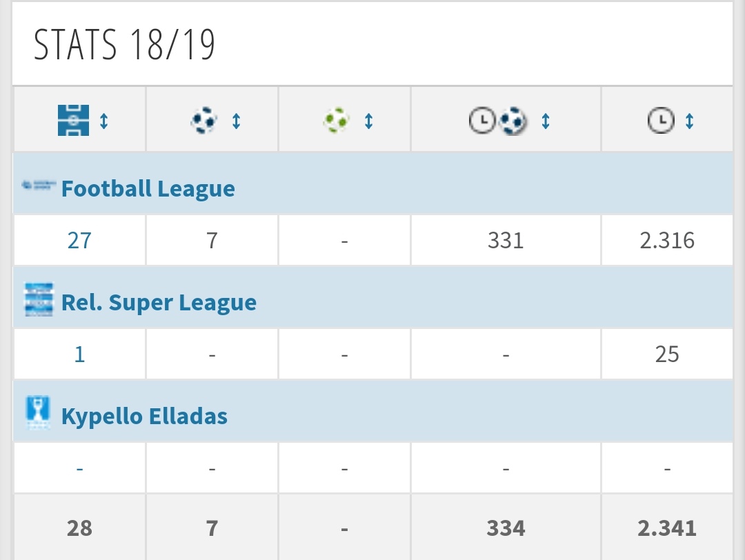Click the clock minutes played icon
The image size is (745, 560).
coord(661,120)
